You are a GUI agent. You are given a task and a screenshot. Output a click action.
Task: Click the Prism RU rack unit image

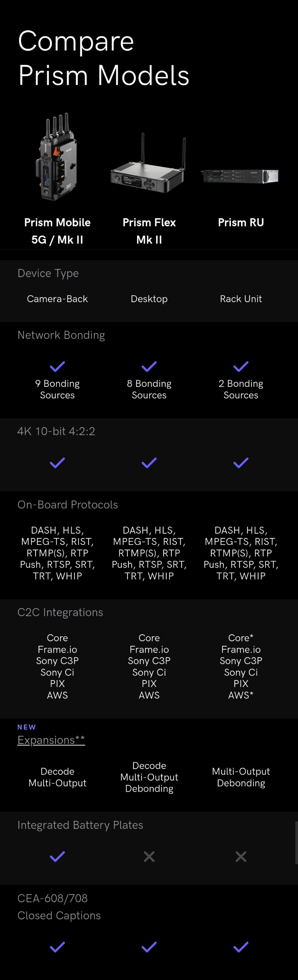240,176
